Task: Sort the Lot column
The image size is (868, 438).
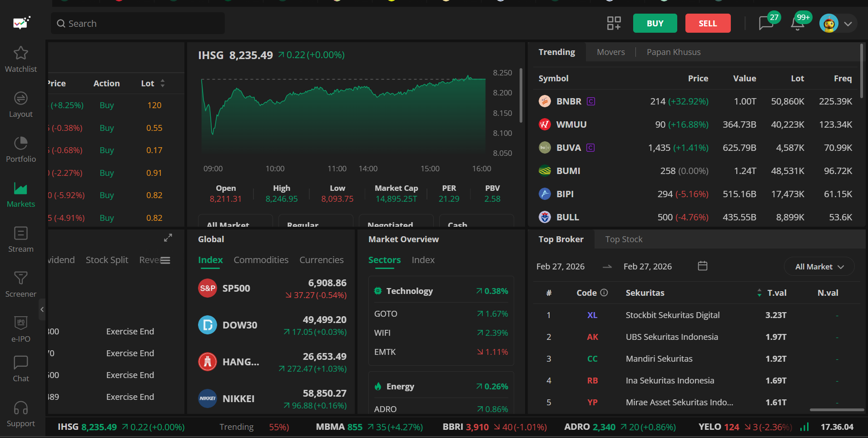Action: [162, 84]
